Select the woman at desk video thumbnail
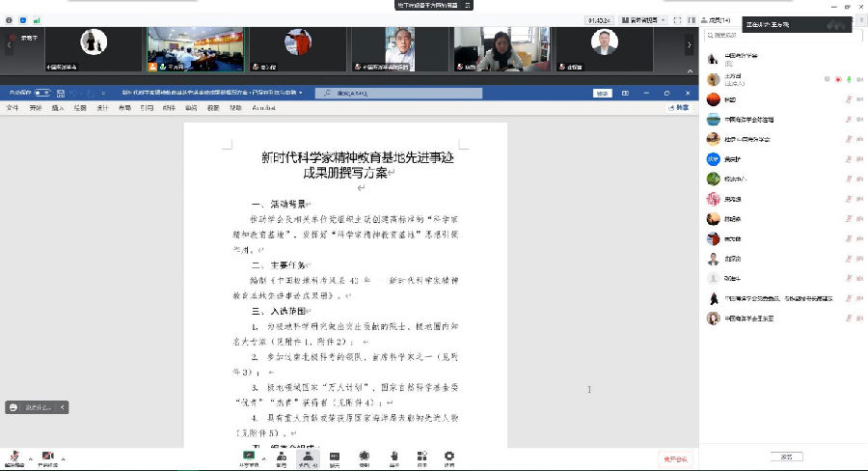Viewport: 868px width, 471px height. (x=502, y=49)
